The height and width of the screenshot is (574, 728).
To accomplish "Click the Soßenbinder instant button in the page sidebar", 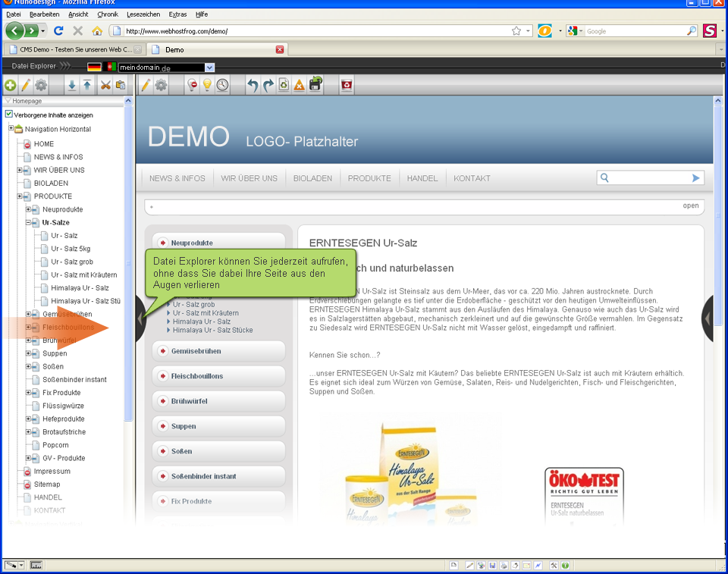I will [218, 476].
